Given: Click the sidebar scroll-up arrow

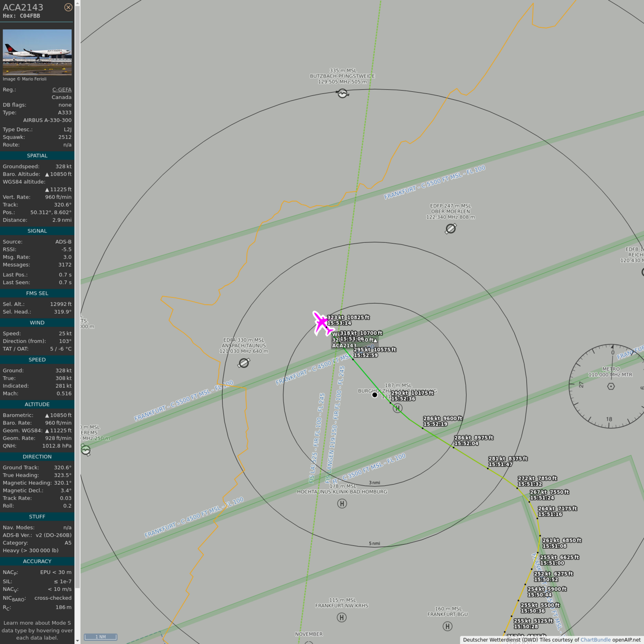Looking at the screenshot, I should [77, 3].
